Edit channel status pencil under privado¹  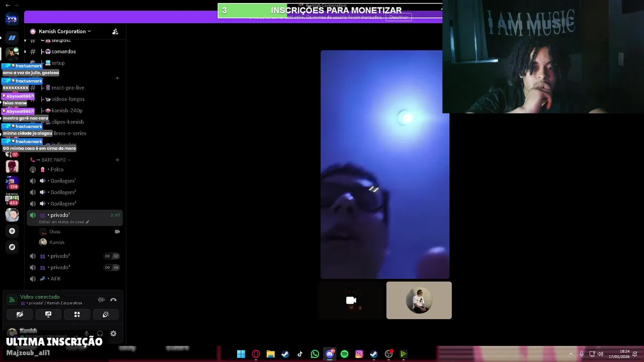click(88, 222)
